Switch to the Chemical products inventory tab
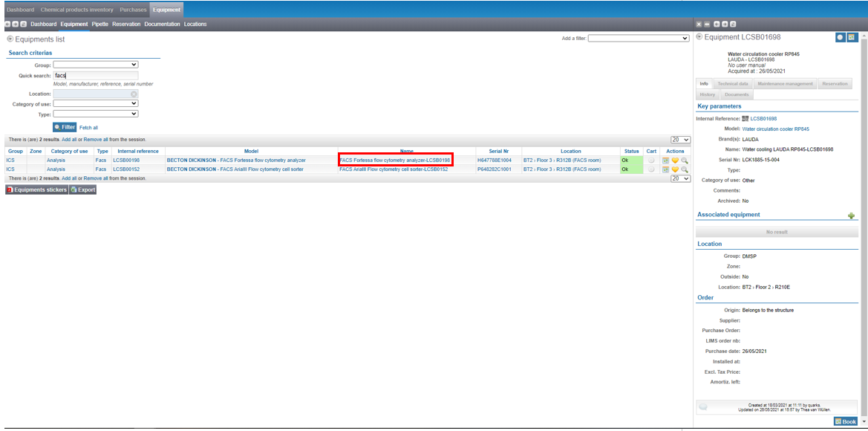Viewport: 868px width, 431px height. point(77,10)
